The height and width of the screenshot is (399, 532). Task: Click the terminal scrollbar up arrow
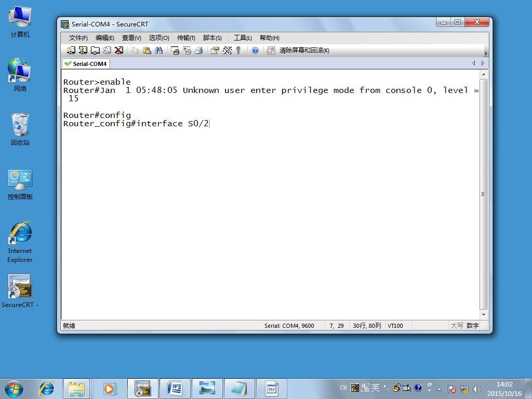[x=484, y=74]
